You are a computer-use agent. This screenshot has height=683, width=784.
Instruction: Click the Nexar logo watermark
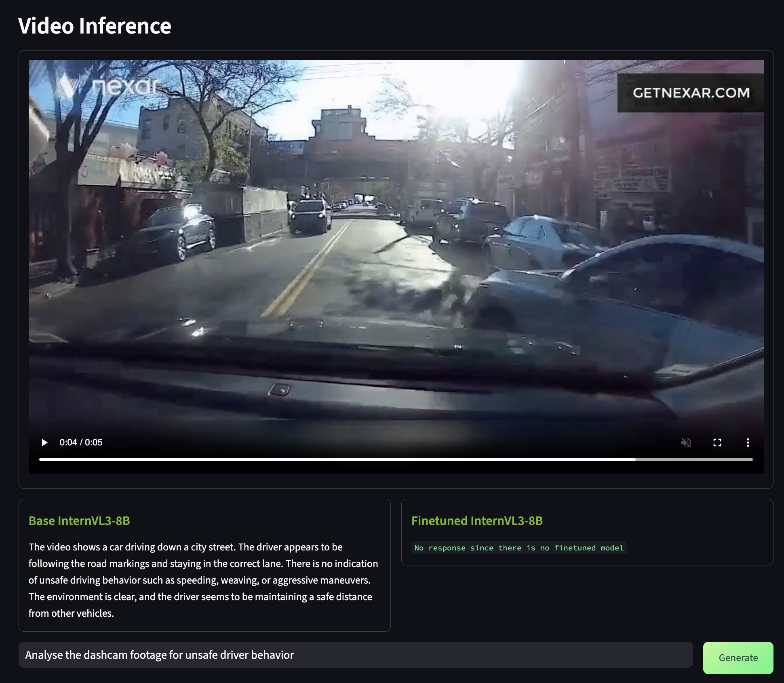[108, 85]
